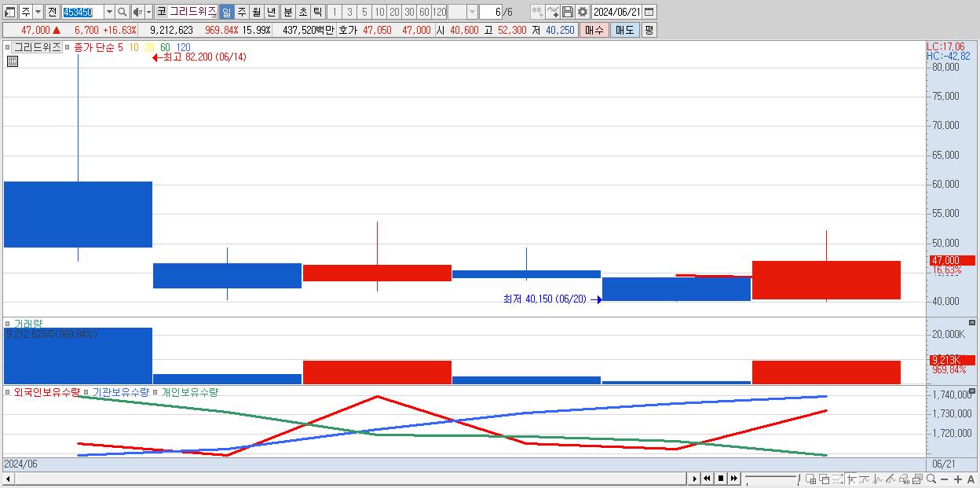Toggle 거래량 volume panel marker
The image size is (980, 488).
click(x=8, y=323)
